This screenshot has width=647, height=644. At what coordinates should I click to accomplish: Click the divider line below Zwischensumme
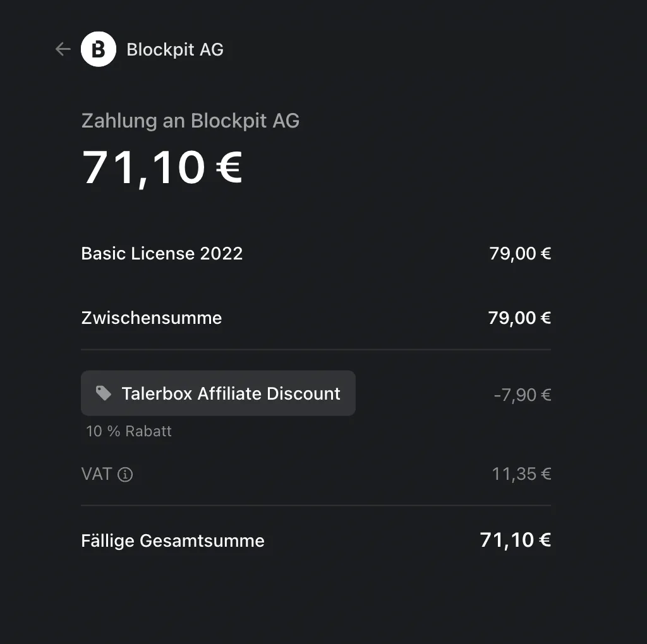[x=316, y=349]
